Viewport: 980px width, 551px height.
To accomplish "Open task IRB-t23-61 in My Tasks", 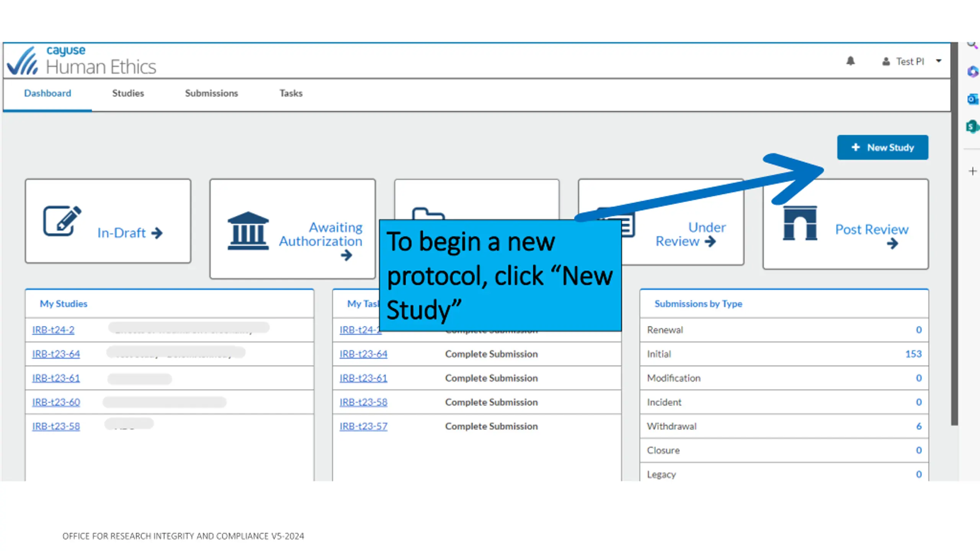I will [363, 378].
